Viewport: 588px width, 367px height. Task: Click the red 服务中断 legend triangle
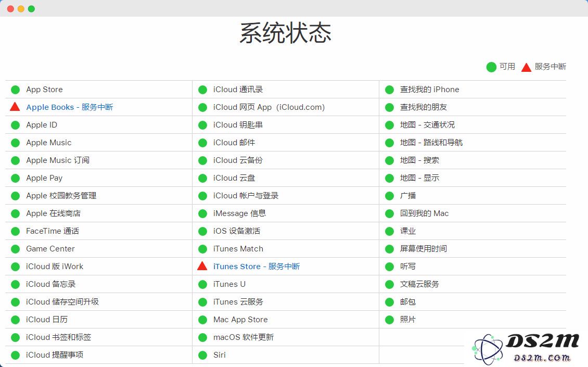pyautogui.click(x=526, y=67)
